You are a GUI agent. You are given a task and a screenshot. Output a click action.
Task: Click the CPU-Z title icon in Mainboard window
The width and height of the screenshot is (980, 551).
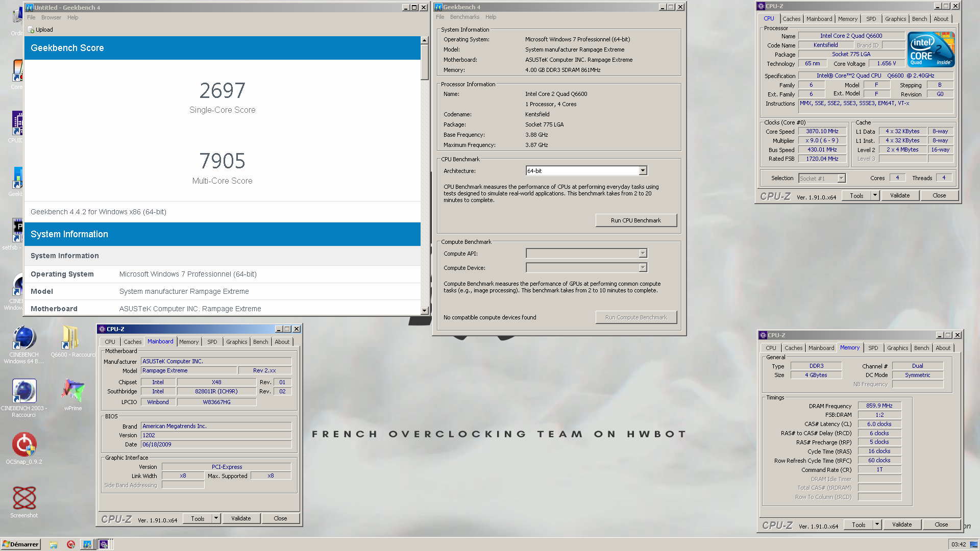(x=102, y=329)
